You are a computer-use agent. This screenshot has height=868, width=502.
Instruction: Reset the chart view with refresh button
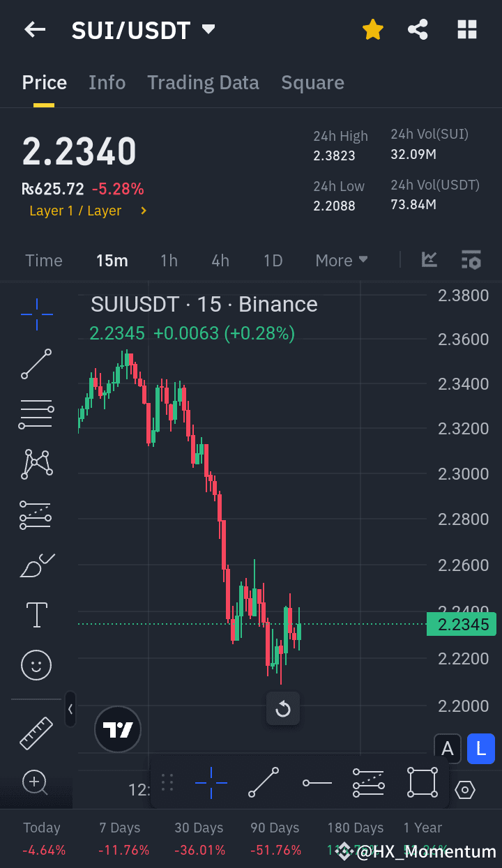pos(282,708)
